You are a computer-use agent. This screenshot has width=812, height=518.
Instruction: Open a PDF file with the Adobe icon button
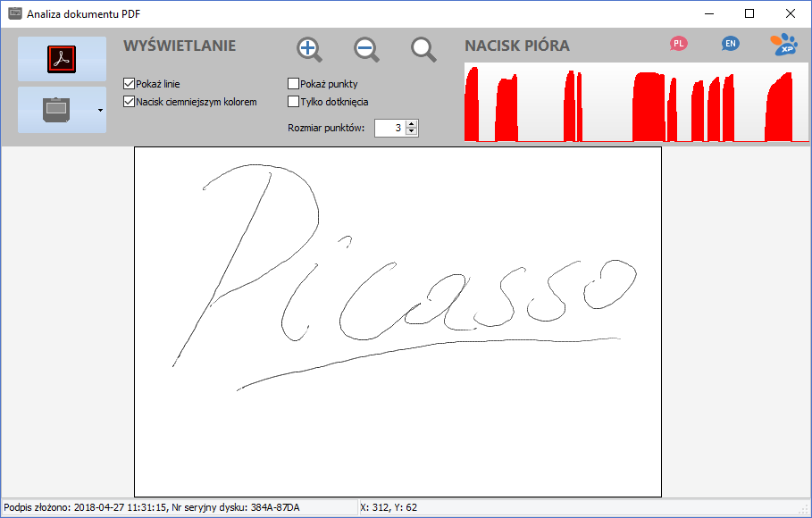click(x=63, y=59)
